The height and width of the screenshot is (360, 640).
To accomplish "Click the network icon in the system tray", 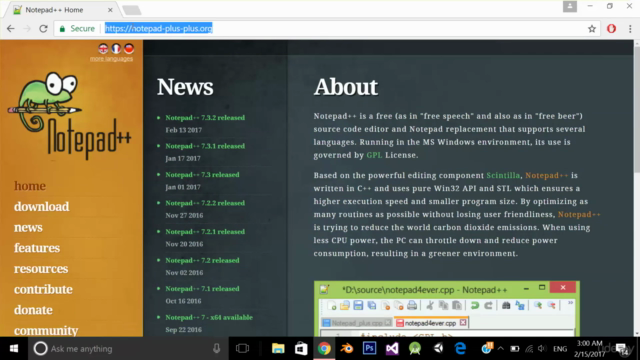I will [529, 349].
